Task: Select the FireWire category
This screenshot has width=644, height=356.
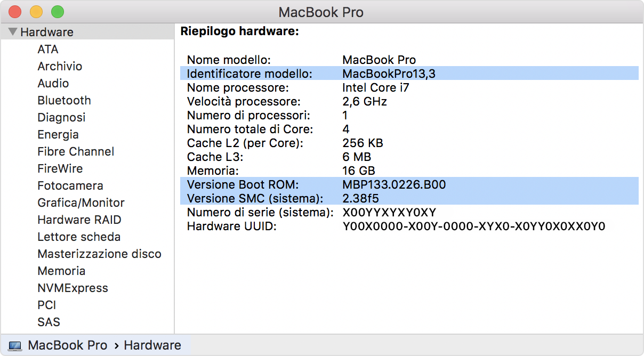Action: pyautogui.click(x=60, y=168)
